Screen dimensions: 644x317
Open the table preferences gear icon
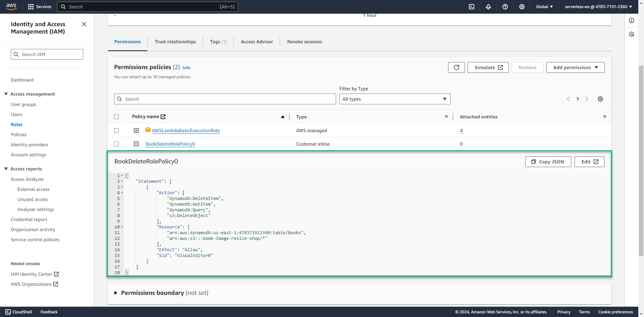click(x=600, y=99)
